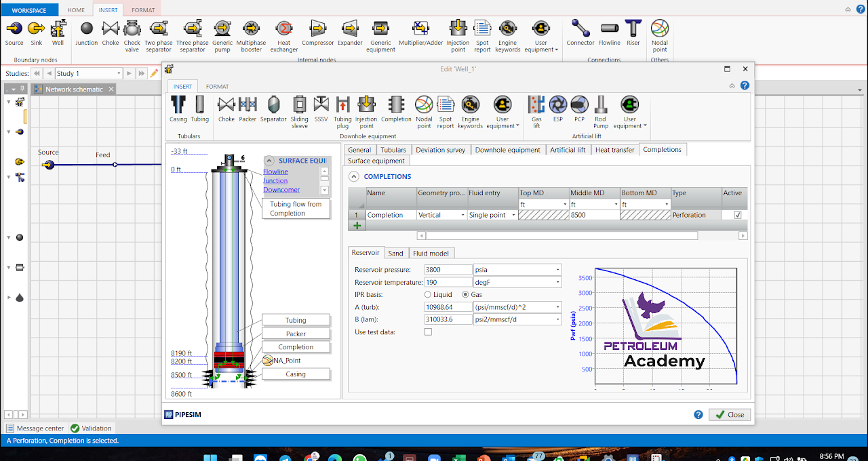The image size is (868, 461).
Task: Open the Deviation survey tab
Action: pyautogui.click(x=440, y=150)
